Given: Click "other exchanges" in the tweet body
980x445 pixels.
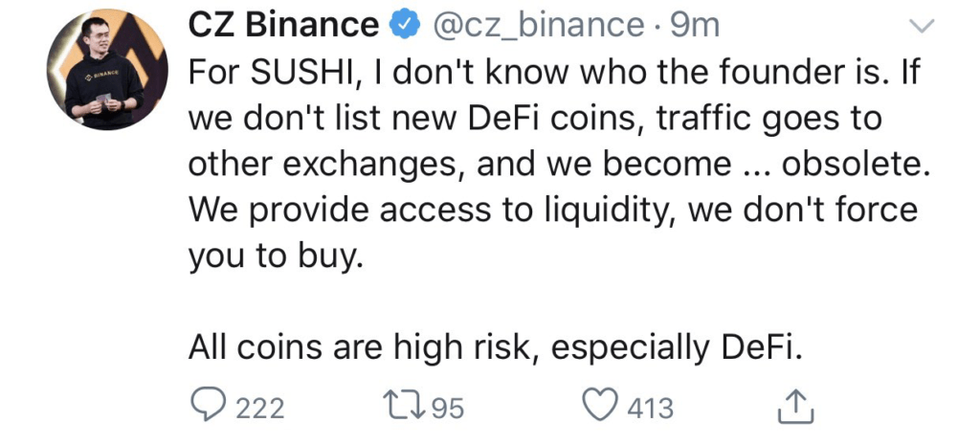Looking at the screenshot, I should click(x=321, y=165).
